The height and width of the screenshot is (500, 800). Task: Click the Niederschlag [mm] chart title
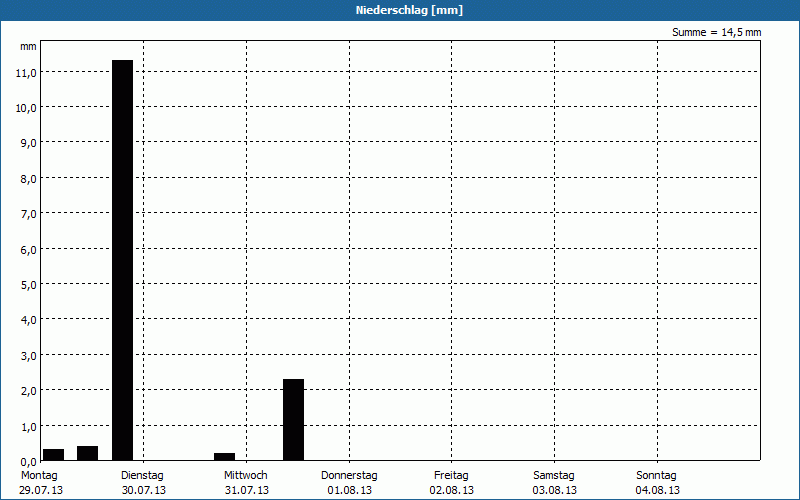(409, 10)
